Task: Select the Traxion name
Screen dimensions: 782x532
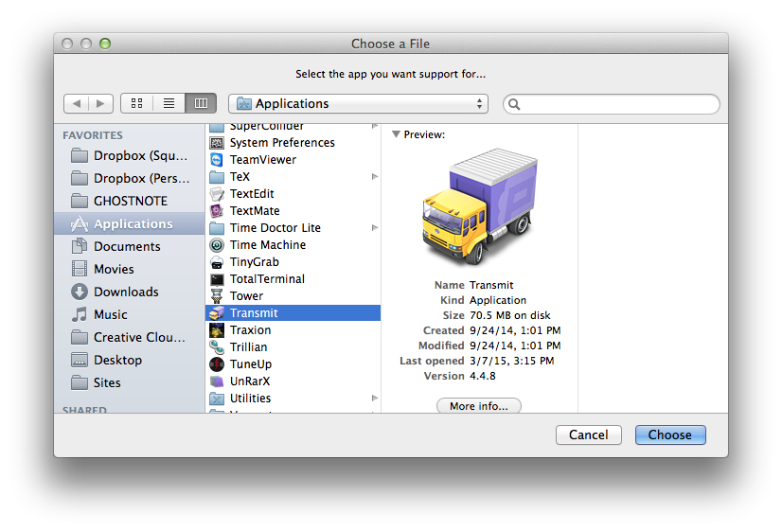Action: click(250, 330)
